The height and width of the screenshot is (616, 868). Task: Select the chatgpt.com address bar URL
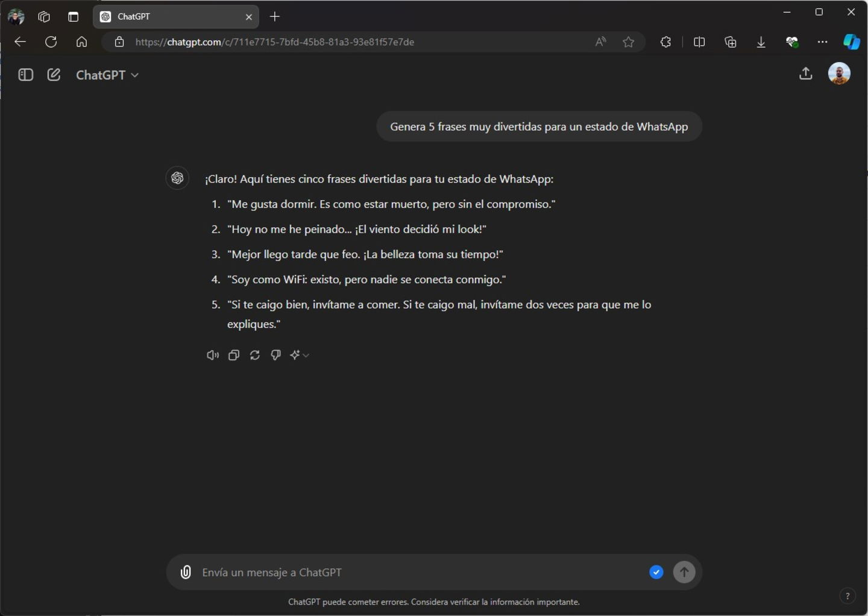pyautogui.click(x=275, y=42)
